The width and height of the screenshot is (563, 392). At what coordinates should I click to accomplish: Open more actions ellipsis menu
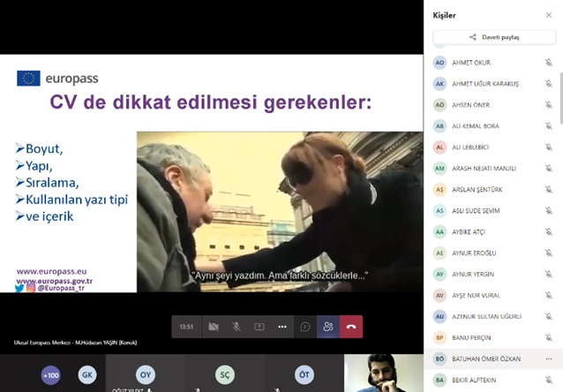(282, 327)
